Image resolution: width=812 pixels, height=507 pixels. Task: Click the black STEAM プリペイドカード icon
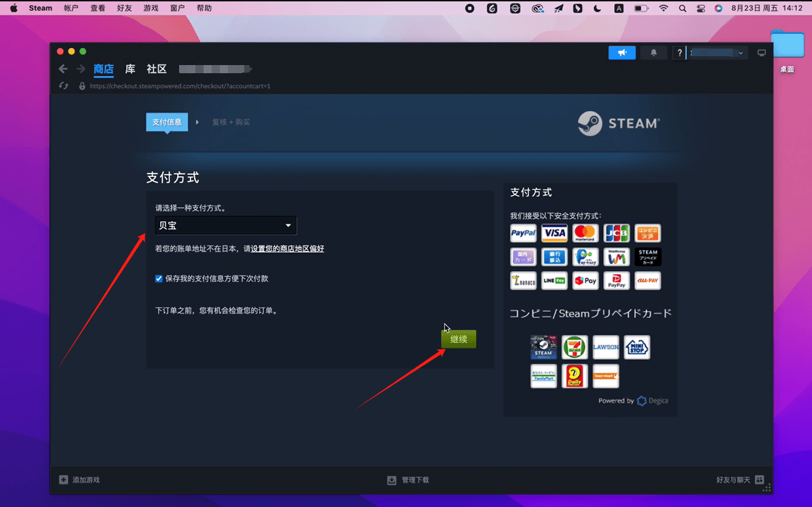pyautogui.click(x=647, y=257)
